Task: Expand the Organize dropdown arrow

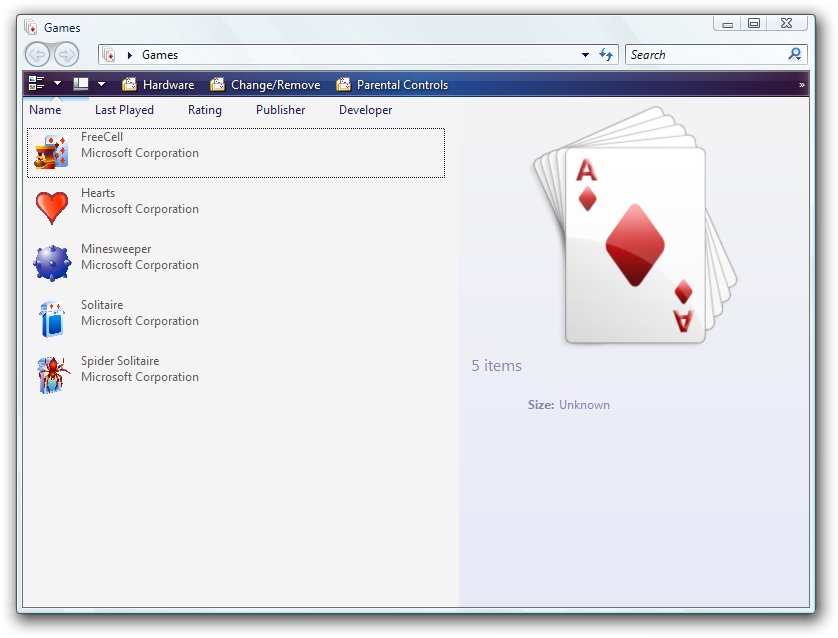Action: tap(58, 84)
